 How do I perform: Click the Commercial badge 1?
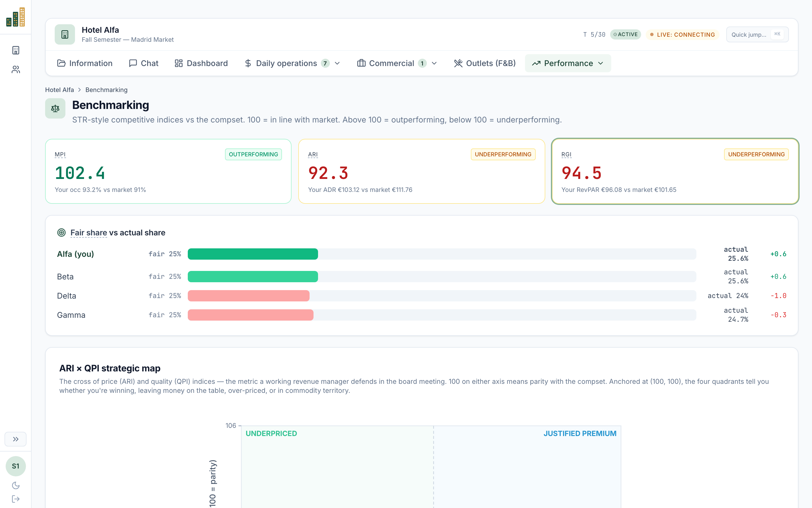[x=422, y=63]
